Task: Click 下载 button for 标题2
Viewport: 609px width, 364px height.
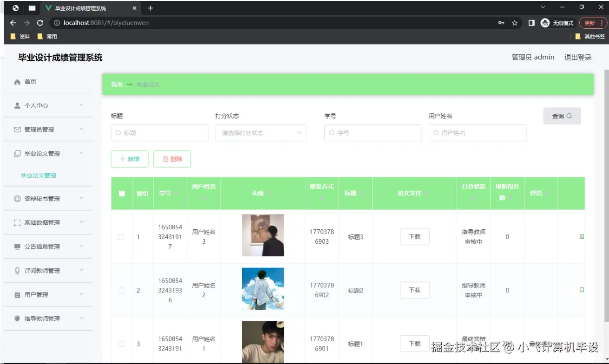Action: click(x=415, y=290)
